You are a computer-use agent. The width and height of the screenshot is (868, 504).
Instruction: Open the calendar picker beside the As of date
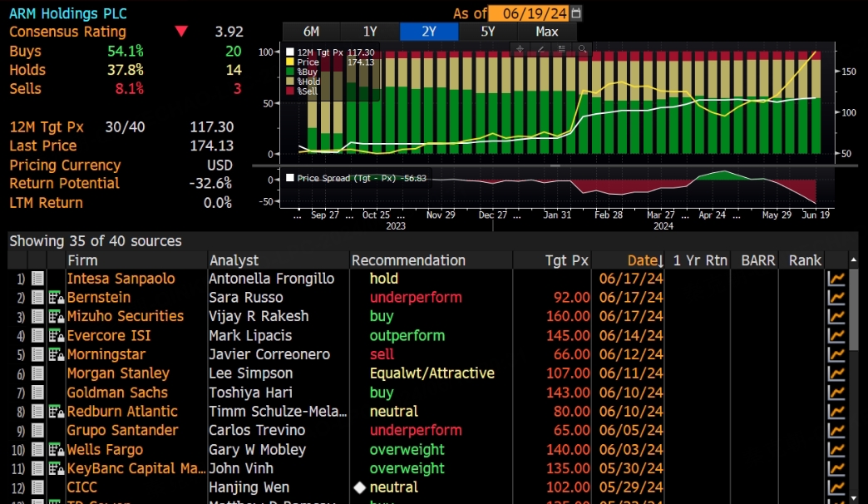point(577,13)
